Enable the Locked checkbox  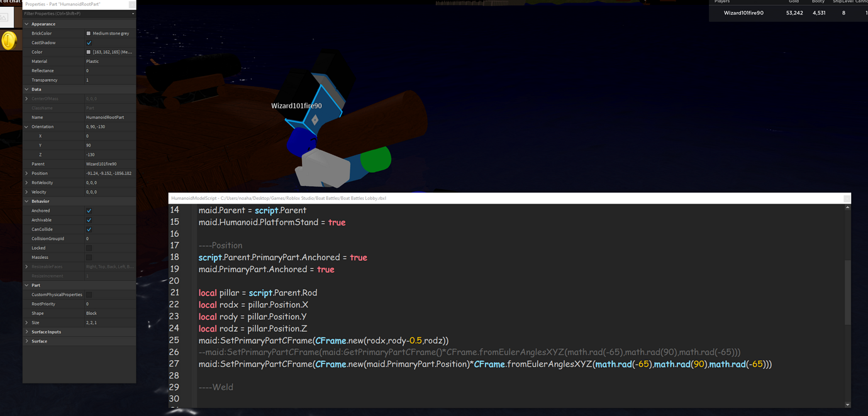[89, 248]
